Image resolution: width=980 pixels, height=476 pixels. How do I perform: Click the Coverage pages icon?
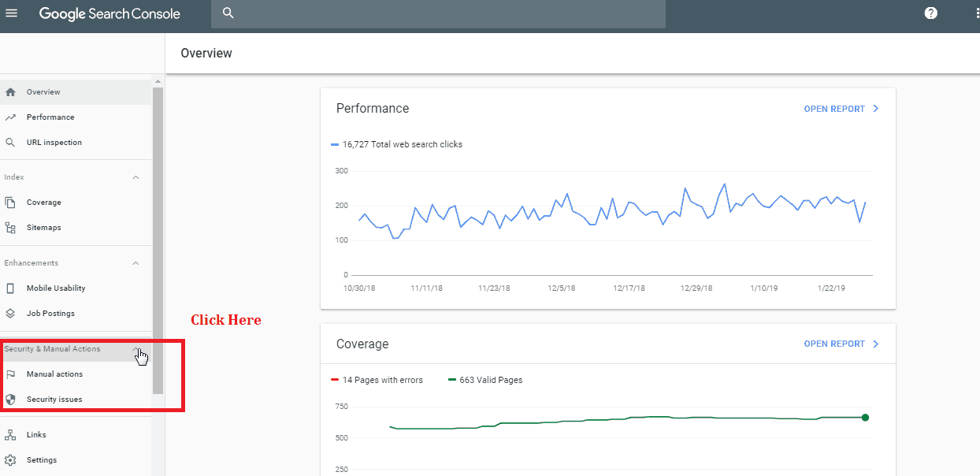coord(10,203)
